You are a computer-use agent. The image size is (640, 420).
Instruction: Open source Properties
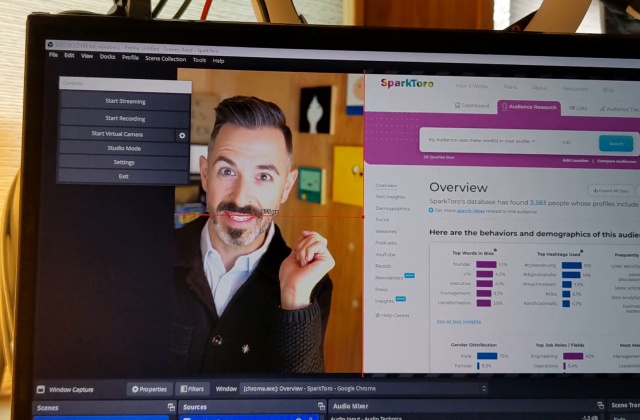(149, 389)
